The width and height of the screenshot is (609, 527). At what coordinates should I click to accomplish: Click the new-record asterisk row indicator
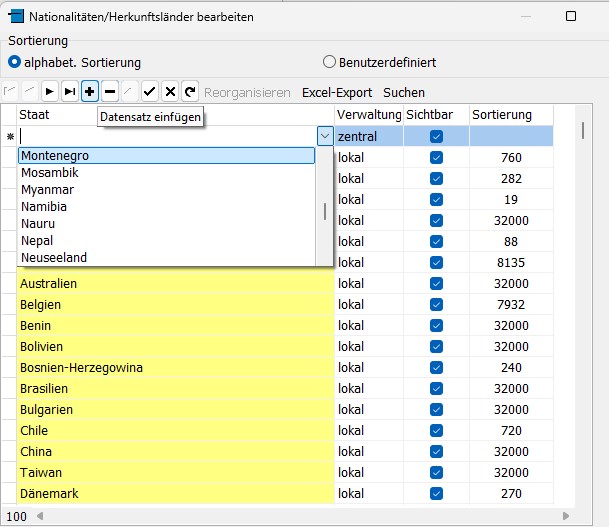point(10,136)
